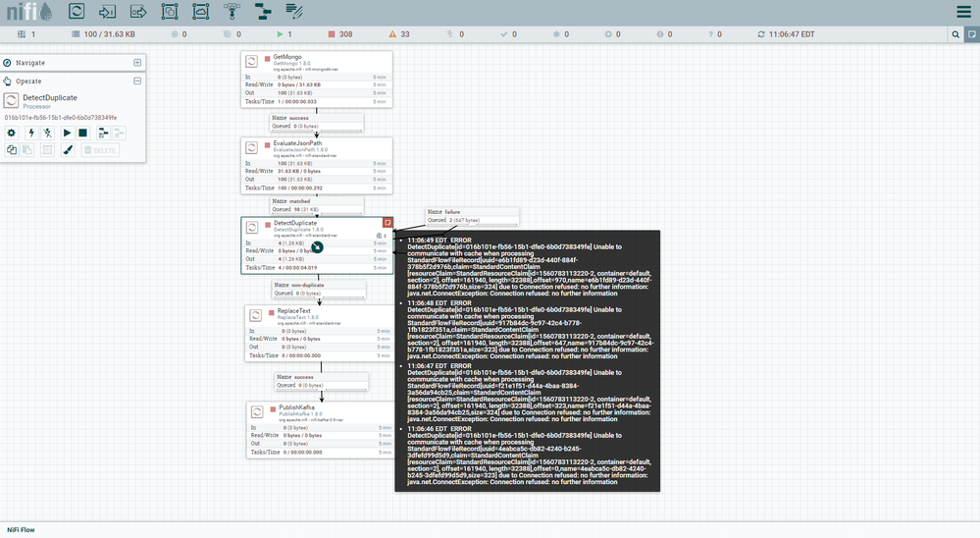
Task: Stop the selected DetectDuplicate processor
Action: coord(83,133)
